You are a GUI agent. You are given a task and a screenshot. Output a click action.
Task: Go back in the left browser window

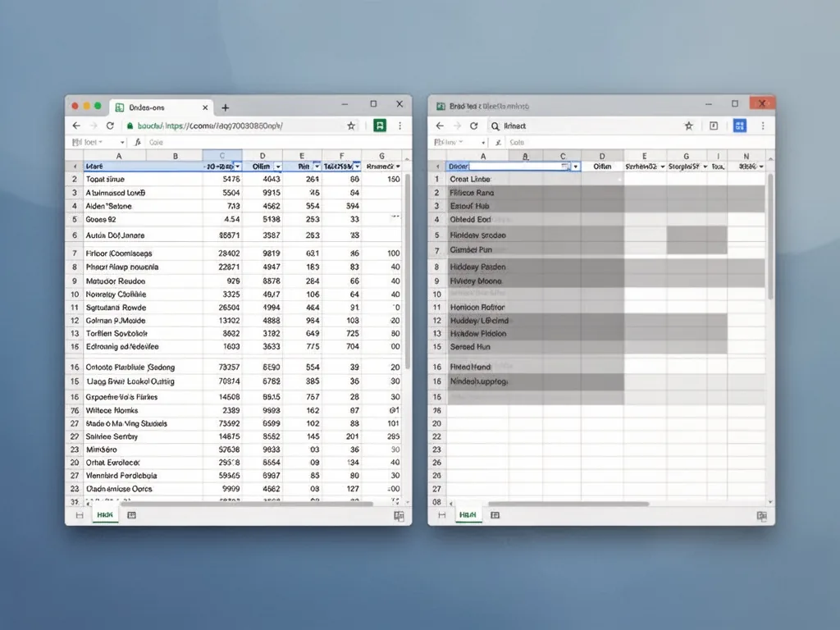tap(76, 126)
